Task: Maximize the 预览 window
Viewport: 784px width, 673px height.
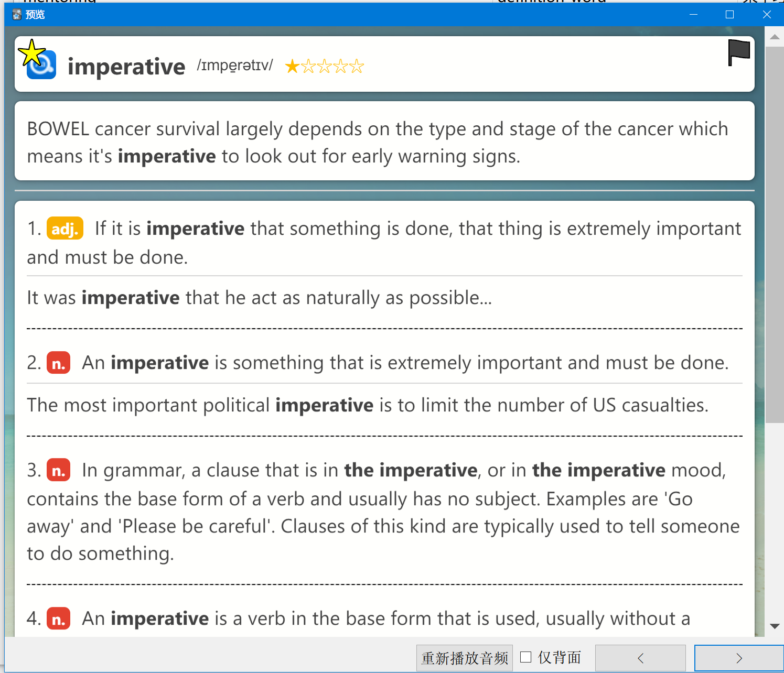Action: pos(729,15)
